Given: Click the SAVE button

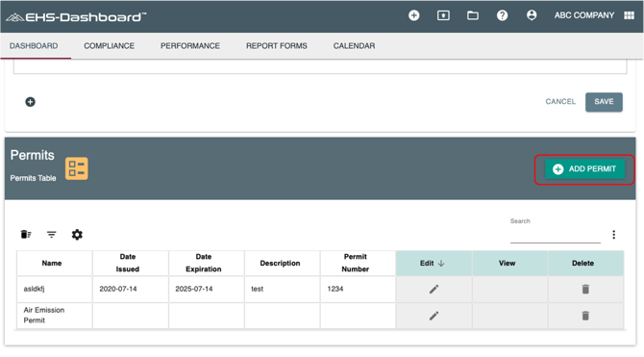Looking at the screenshot, I should pyautogui.click(x=604, y=102).
